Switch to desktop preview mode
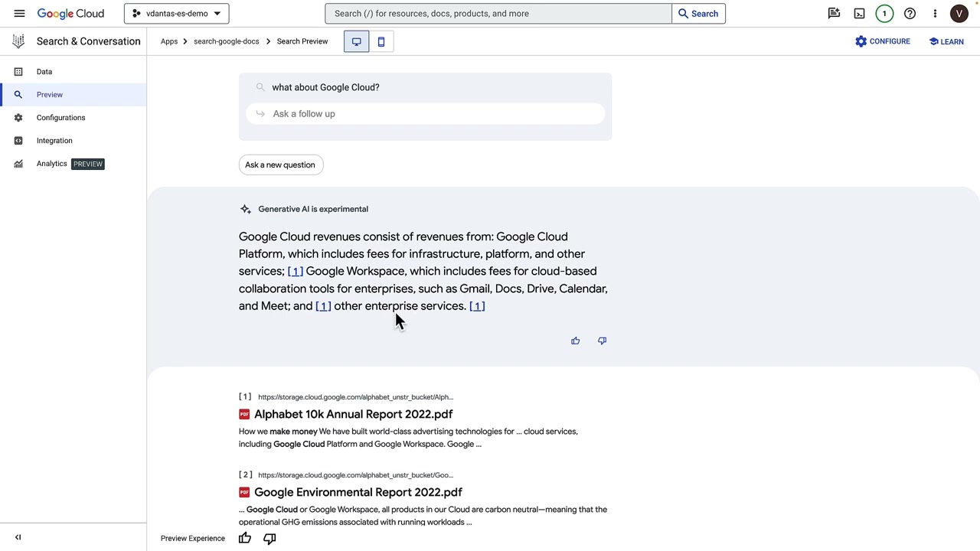980x551 pixels. tap(356, 41)
